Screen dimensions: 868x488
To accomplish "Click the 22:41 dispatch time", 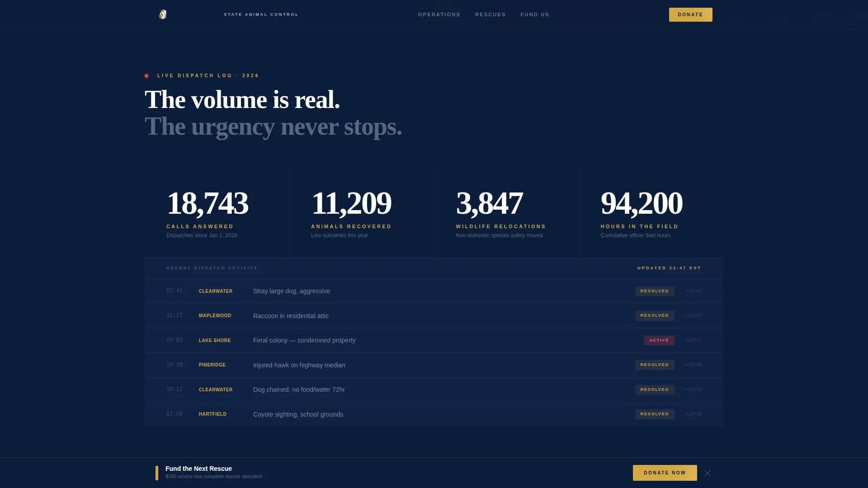I will pos(175,291).
